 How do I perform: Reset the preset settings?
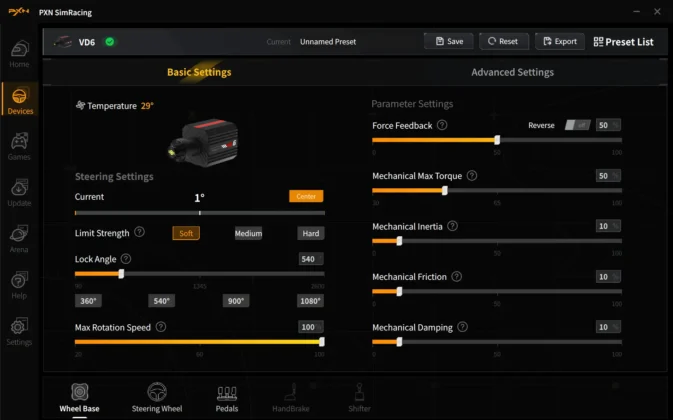pos(503,41)
